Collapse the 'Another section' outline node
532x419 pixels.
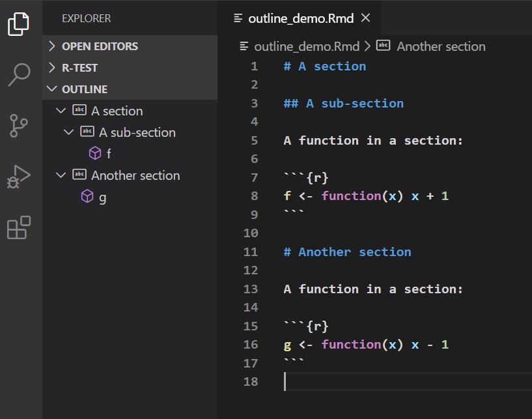(61, 175)
